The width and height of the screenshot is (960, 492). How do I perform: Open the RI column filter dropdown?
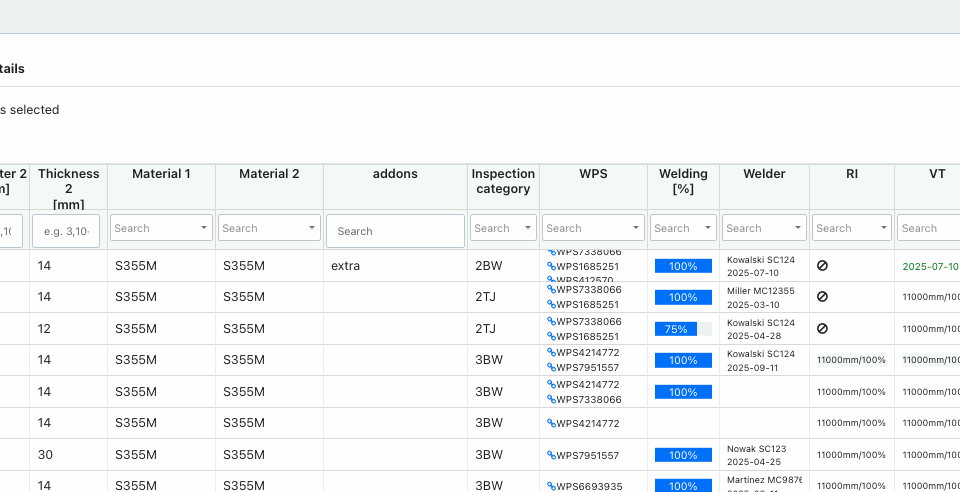tap(851, 228)
